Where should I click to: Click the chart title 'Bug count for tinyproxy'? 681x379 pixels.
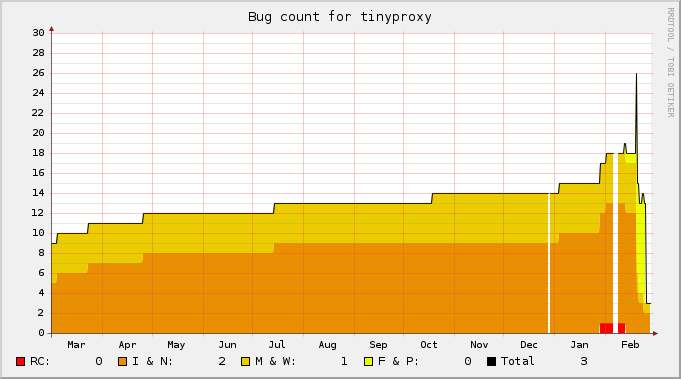[x=340, y=17]
